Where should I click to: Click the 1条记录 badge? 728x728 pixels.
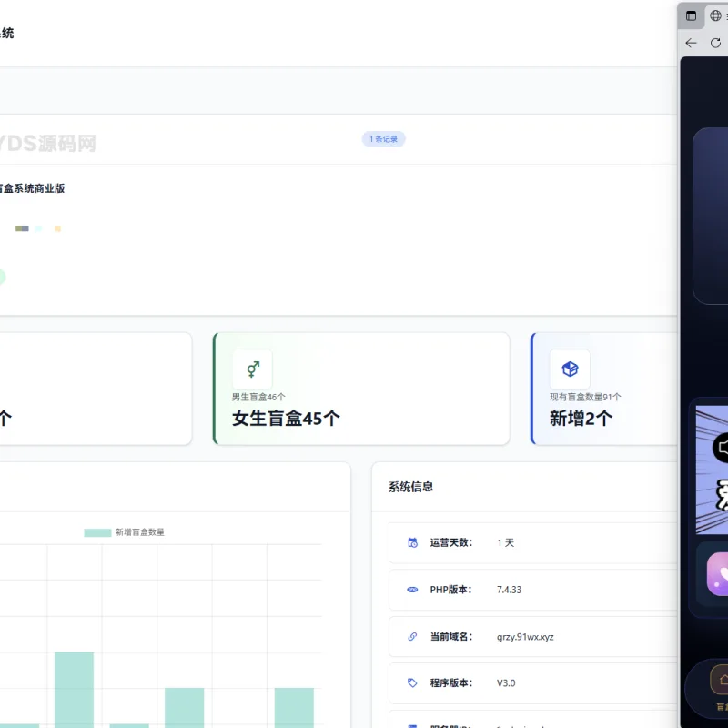click(383, 139)
